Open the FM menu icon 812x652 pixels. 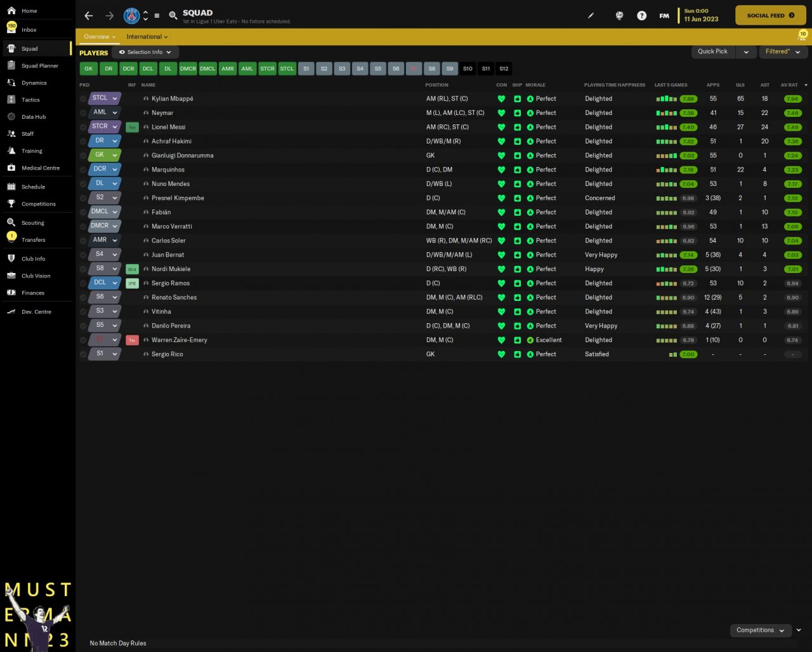(x=664, y=16)
